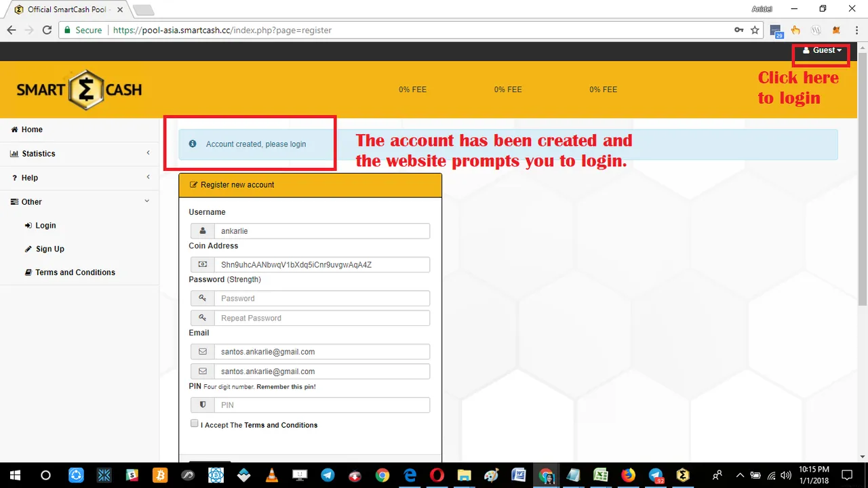Screen dimensions: 868x488
Task: Open the Guest user dropdown
Action: (822, 50)
